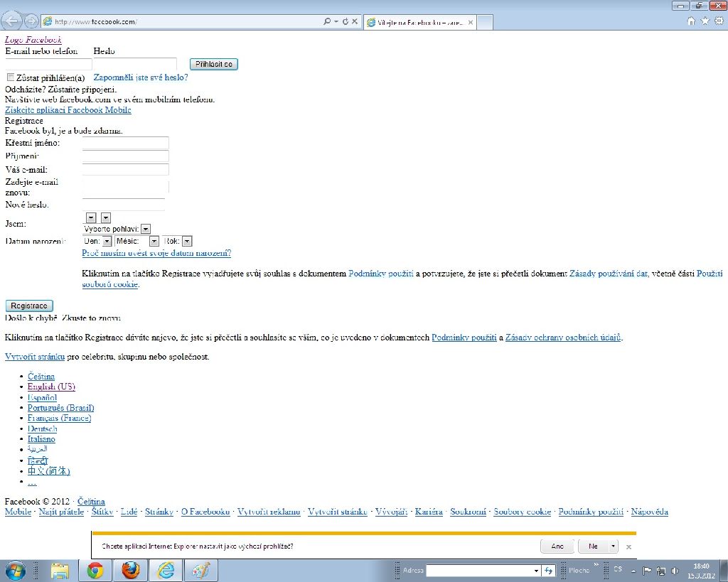This screenshot has height=582, width=728.
Task: Open Zapomněli jste své heslo? link
Action: point(141,77)
